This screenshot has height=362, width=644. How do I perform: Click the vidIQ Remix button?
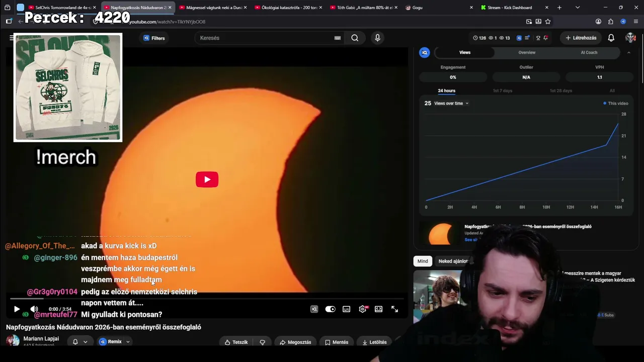(110, 342)
